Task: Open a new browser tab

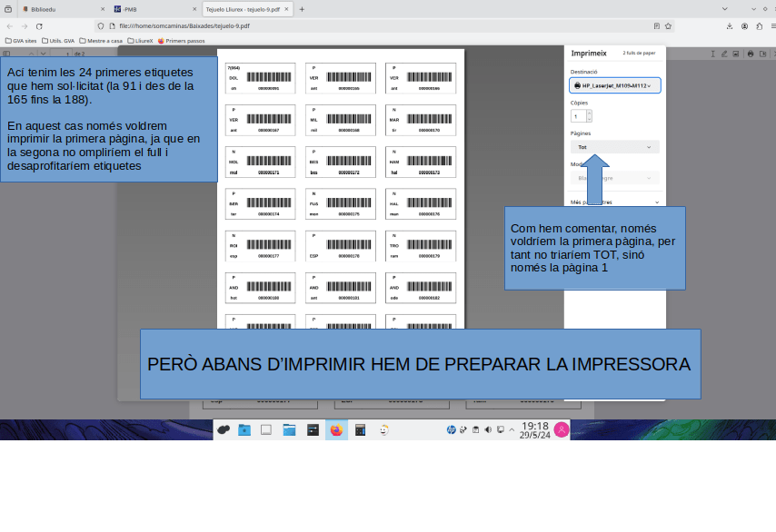Action: click(302, 9)
